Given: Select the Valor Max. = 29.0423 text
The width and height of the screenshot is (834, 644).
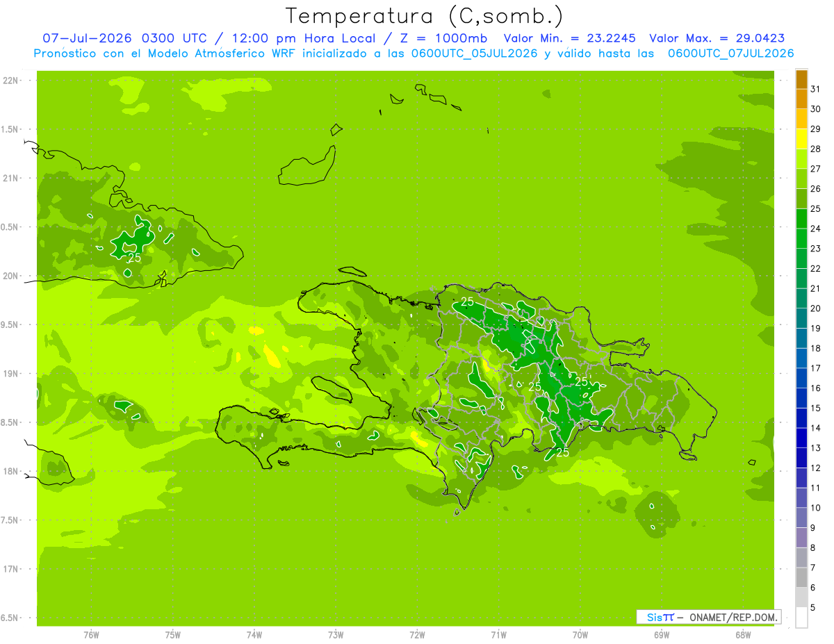Looking at the screenshot, I should (717, 39).
